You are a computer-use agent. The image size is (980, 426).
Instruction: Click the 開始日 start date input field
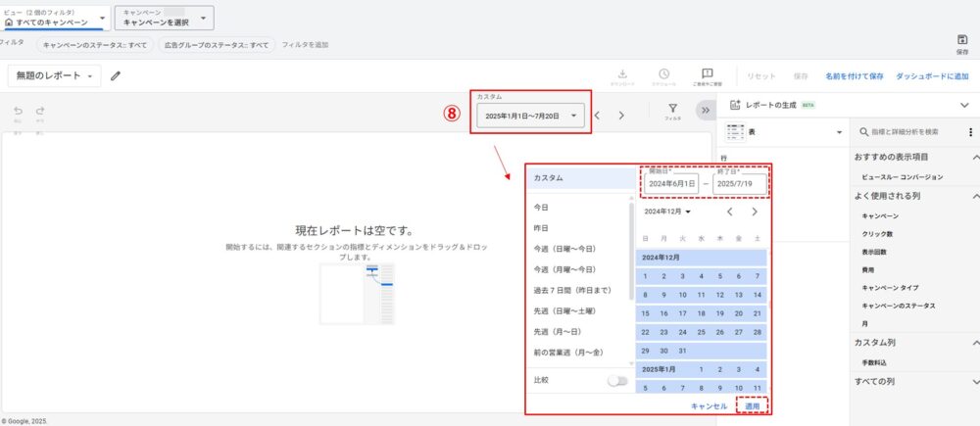pyautogui.click(x=671, y=183)
